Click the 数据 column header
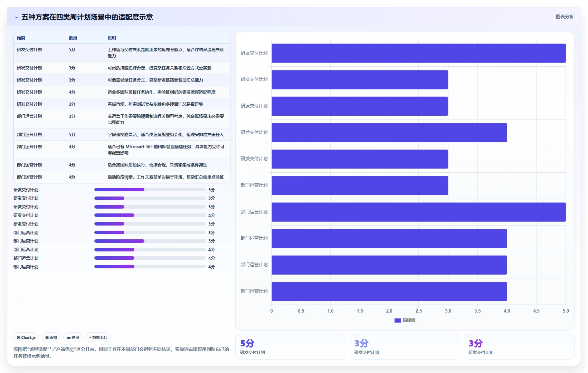Viewport: 588px width, 373px height. (73, 38)
